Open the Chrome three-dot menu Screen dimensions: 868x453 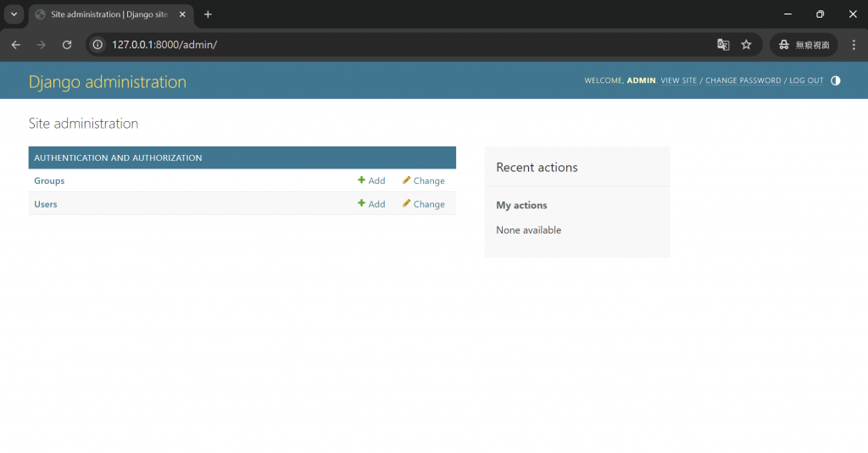[x=854, y=45]
